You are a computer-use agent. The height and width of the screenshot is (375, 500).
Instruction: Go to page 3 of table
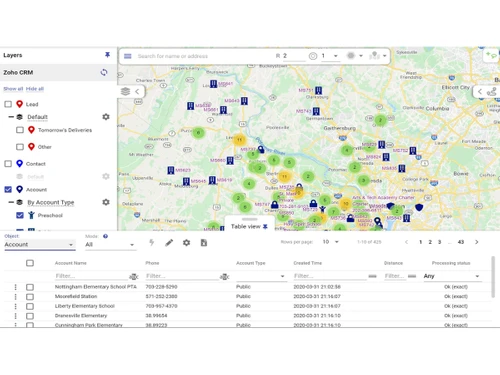439,242
